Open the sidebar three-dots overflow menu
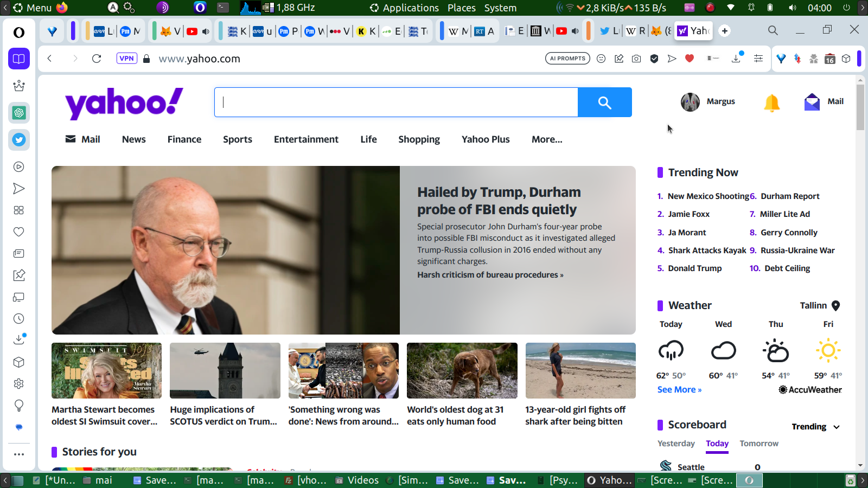Image resolution: width=868 pixels, height=488 pixels. click(19, 454)
